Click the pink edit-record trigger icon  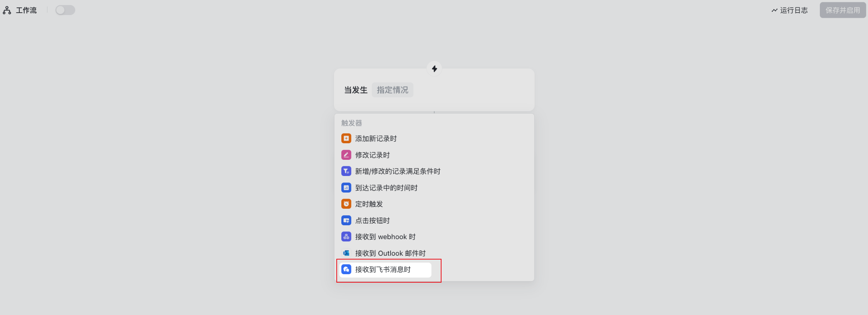pos(346,155)
